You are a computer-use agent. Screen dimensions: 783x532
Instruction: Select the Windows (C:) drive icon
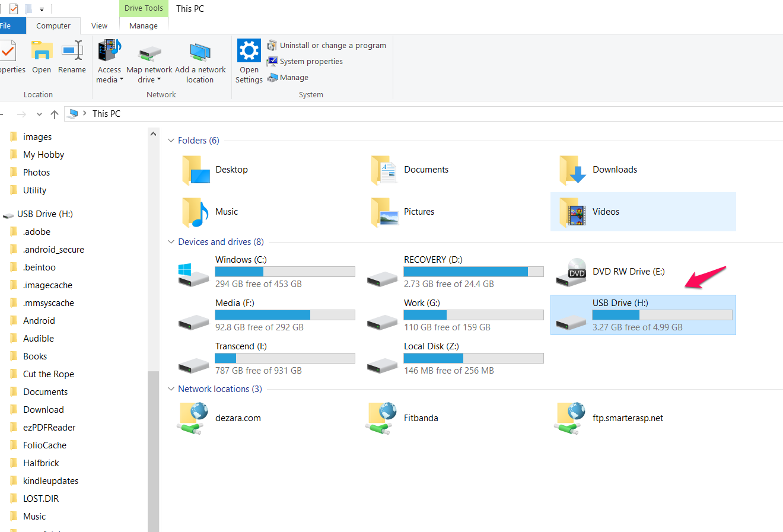(x=193, y=274)
